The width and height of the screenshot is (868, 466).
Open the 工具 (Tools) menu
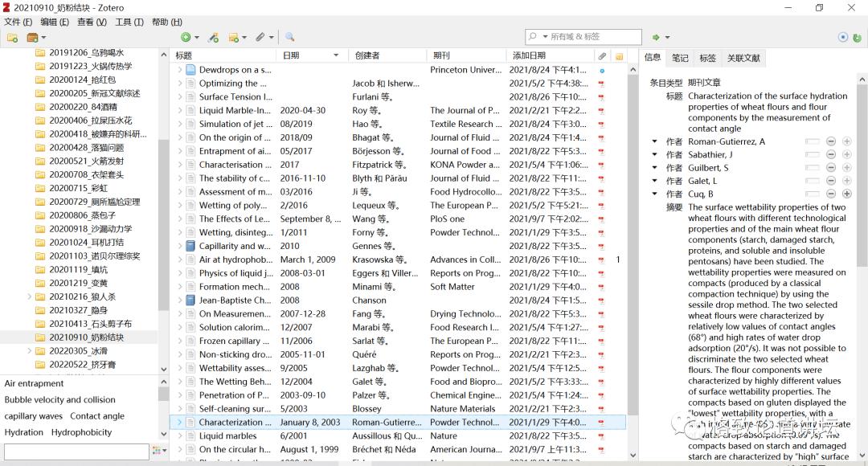coord(129,22)
